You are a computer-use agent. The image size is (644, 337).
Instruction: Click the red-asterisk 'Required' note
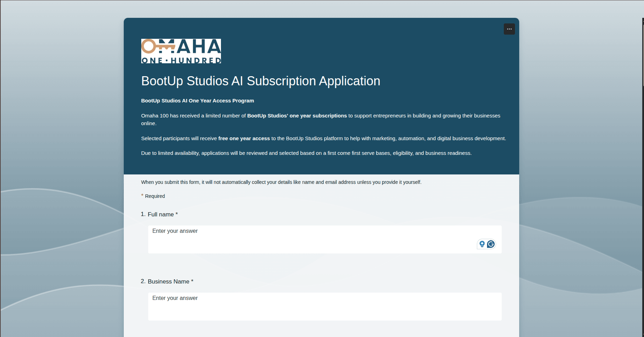[153, 196]
